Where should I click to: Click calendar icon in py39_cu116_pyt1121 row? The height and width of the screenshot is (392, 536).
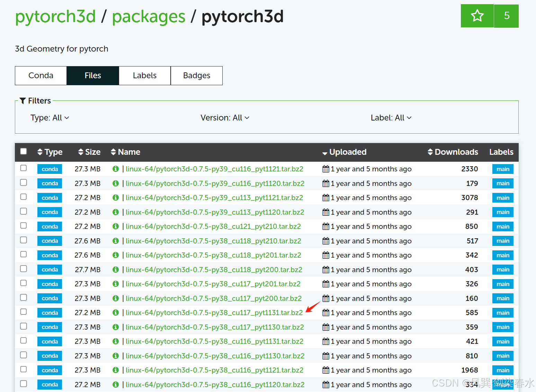point(325,169)
